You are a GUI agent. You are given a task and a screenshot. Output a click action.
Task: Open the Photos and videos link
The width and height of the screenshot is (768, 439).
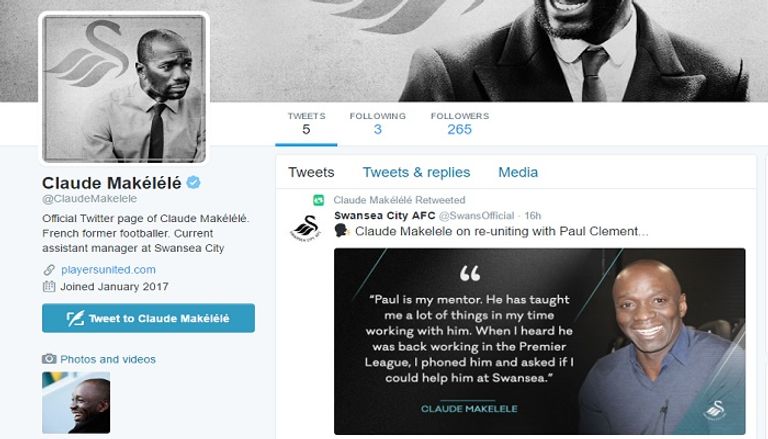click(108, 359)
